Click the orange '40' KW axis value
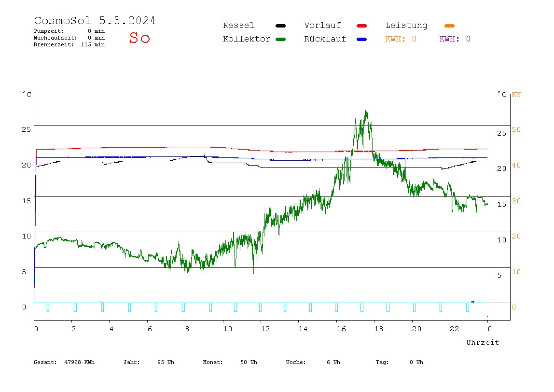Viewport: 554px width, 392px height. point(516,166)
